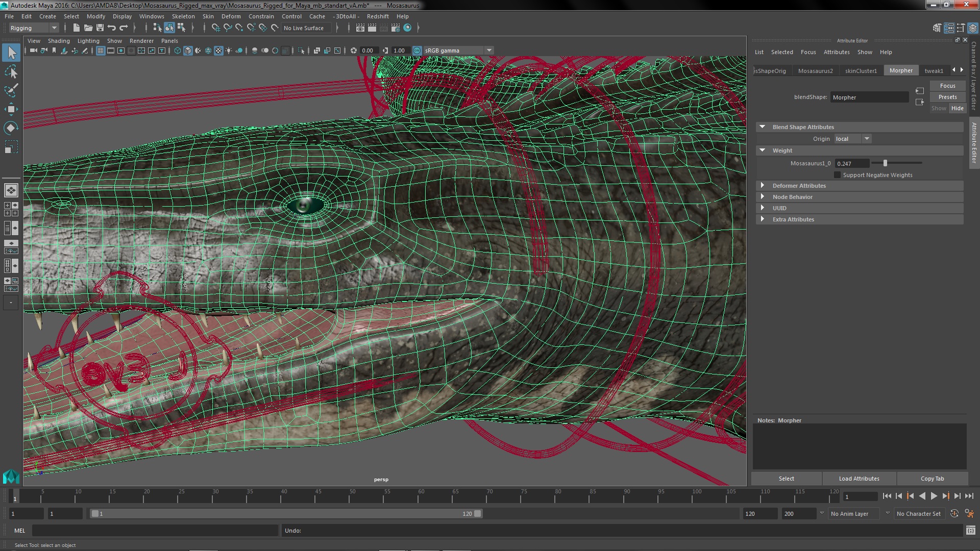Screen dimensions: 980x551
Task: Select the Move tool in toolbox
Action: (x=11, y=109)
